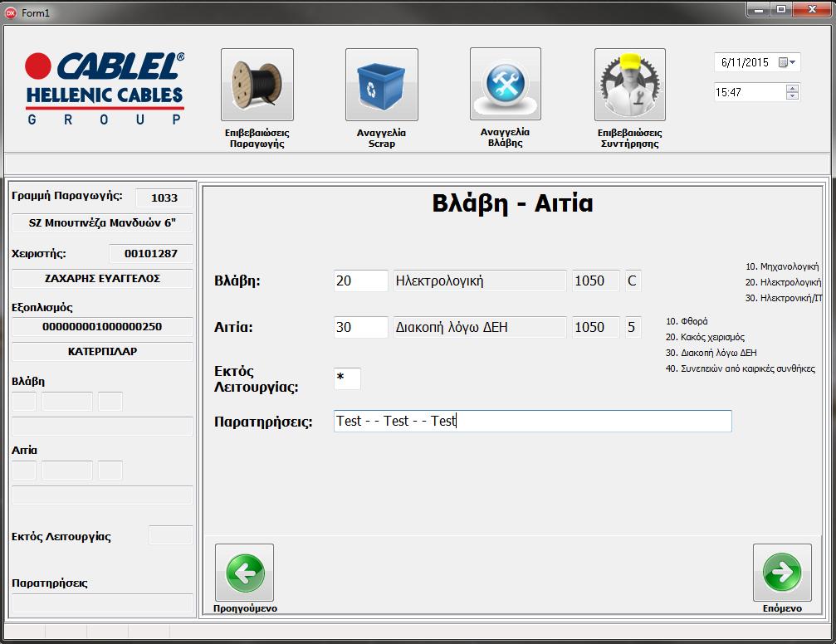
Task: Click the Βλάβη code field with 20
Action: (x=361, y=281)
